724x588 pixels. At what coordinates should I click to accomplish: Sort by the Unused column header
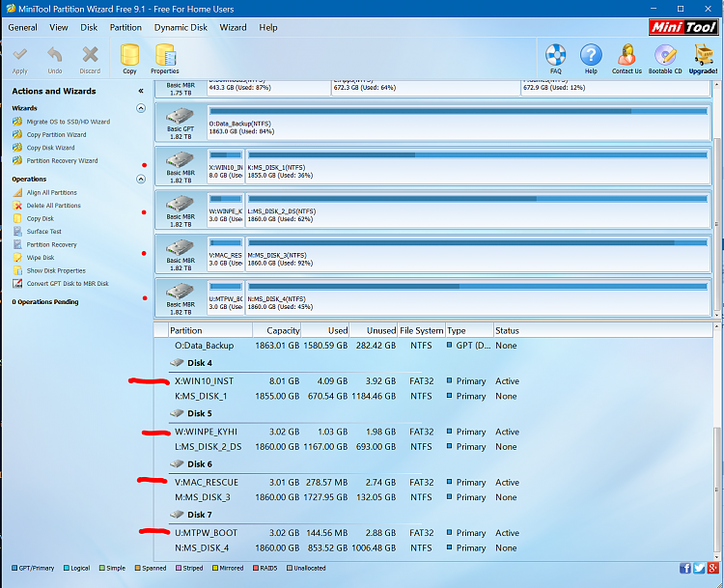coord(374,331)
